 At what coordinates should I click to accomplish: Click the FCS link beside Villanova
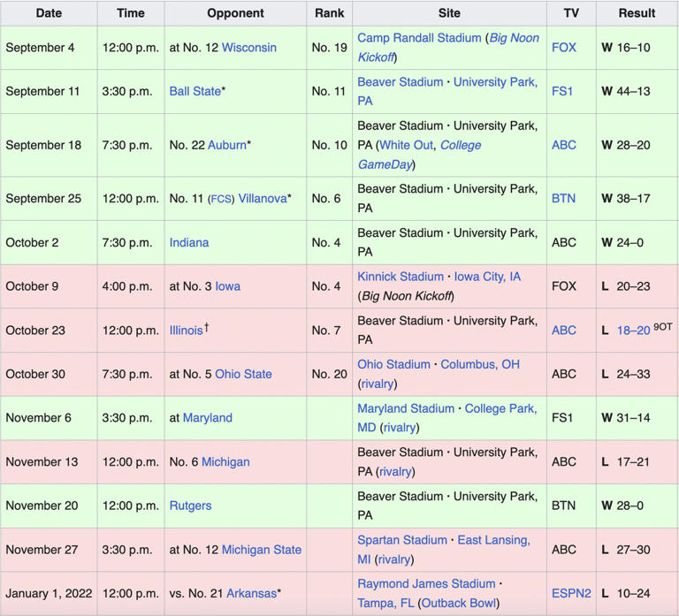[220, 199]
